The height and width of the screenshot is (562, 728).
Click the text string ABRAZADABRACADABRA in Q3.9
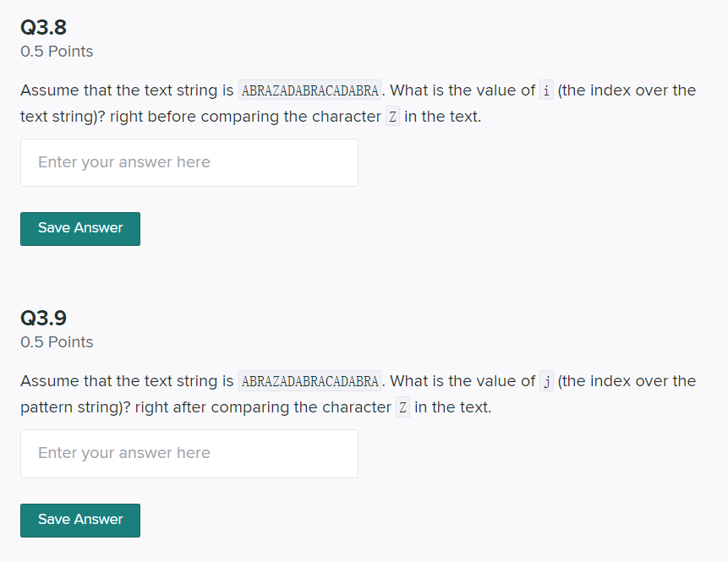(309, 381)
